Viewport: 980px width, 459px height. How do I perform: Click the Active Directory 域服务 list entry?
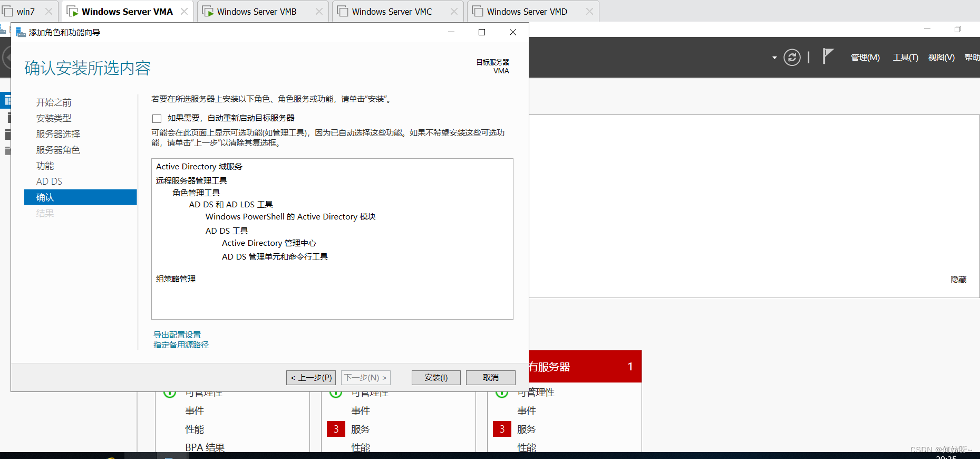click(x=199, y=167)
